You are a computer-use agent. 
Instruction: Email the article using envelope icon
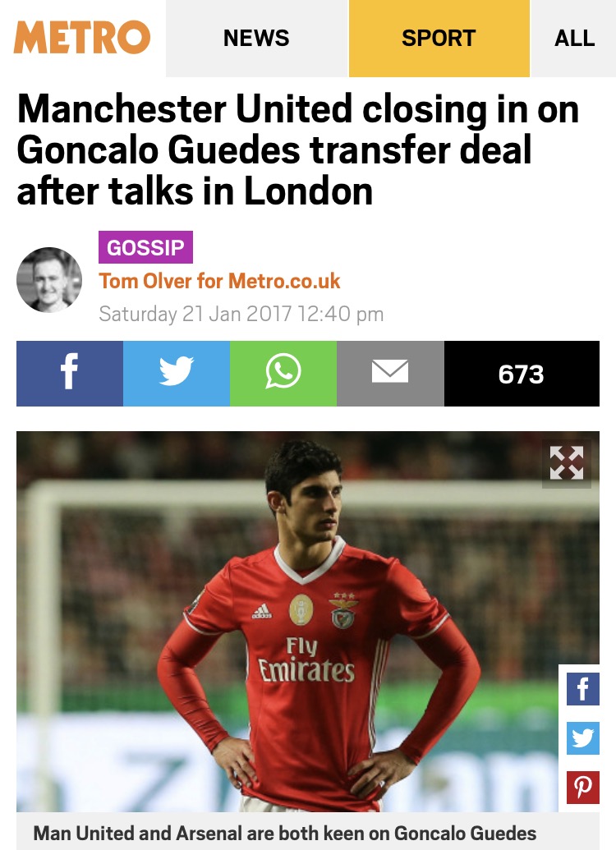coord(390,373)
